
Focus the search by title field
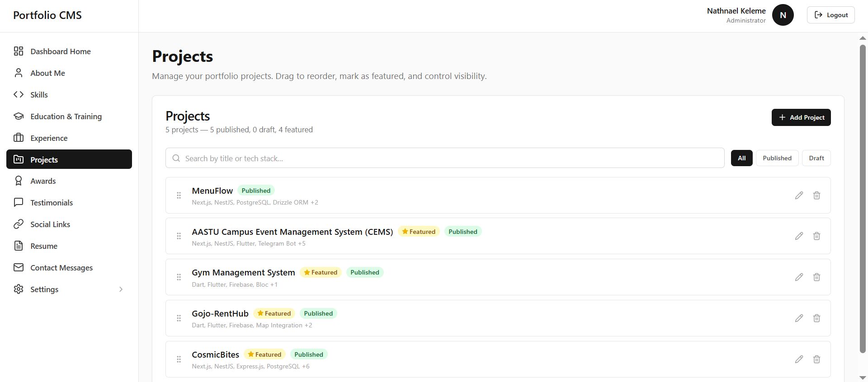coord(445,158)
